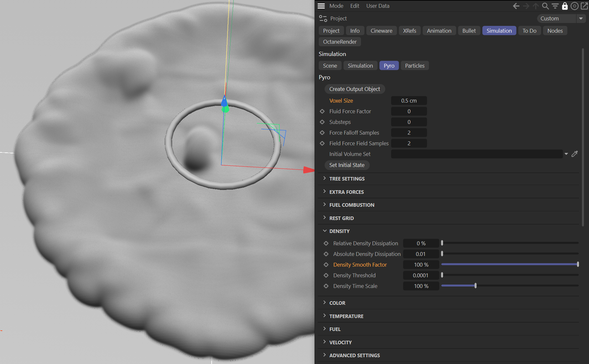Click the panel's vertical scrollbar
The width and height of the screenshot is (589, 364).
pos(583,138)
